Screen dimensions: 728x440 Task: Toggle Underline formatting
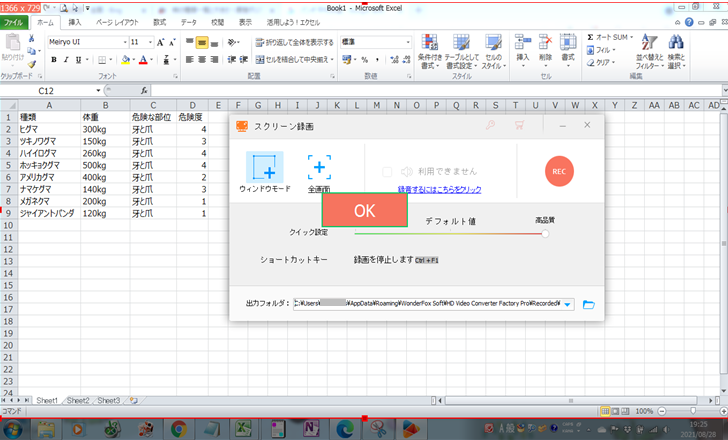[x=78, y=59]
